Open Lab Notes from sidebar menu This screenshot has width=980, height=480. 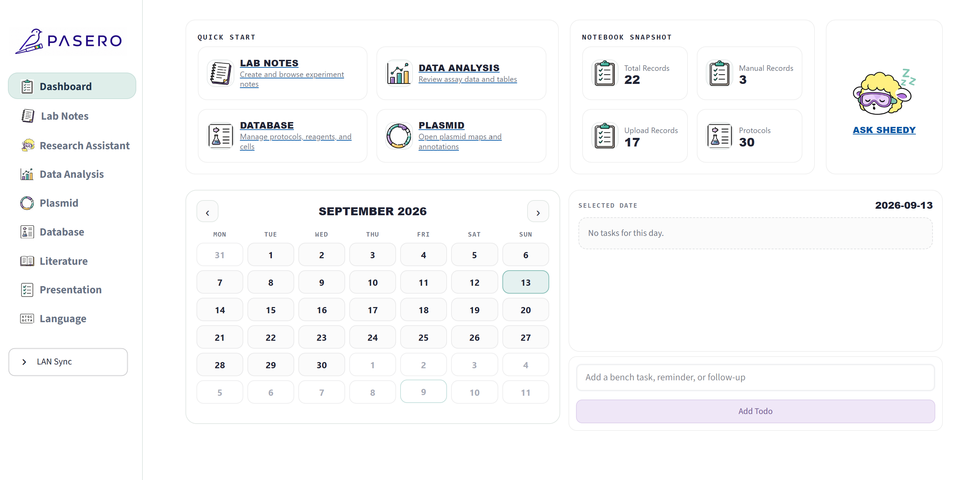(x=72, y=116)
